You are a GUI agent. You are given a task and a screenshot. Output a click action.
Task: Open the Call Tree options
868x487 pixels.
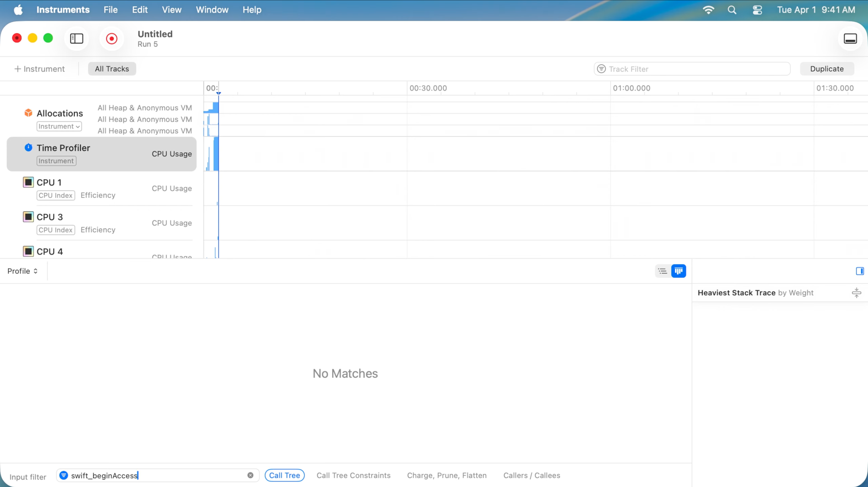(x=284, y=475)
